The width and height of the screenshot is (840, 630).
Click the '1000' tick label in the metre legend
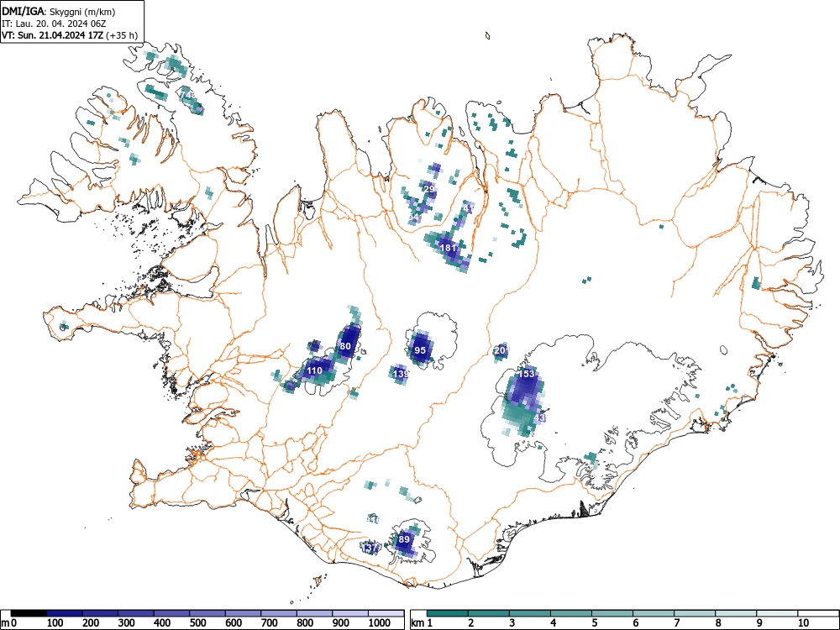[380, 623]
